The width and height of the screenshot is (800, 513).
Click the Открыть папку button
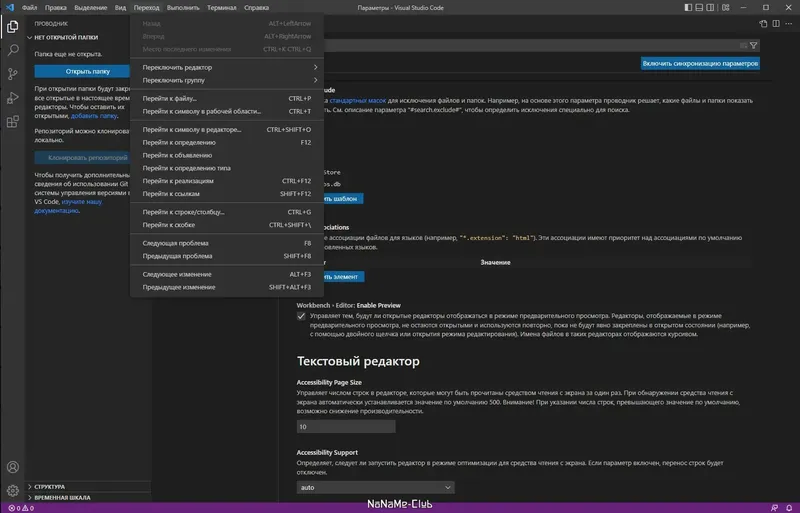click(x=83, y=71)
